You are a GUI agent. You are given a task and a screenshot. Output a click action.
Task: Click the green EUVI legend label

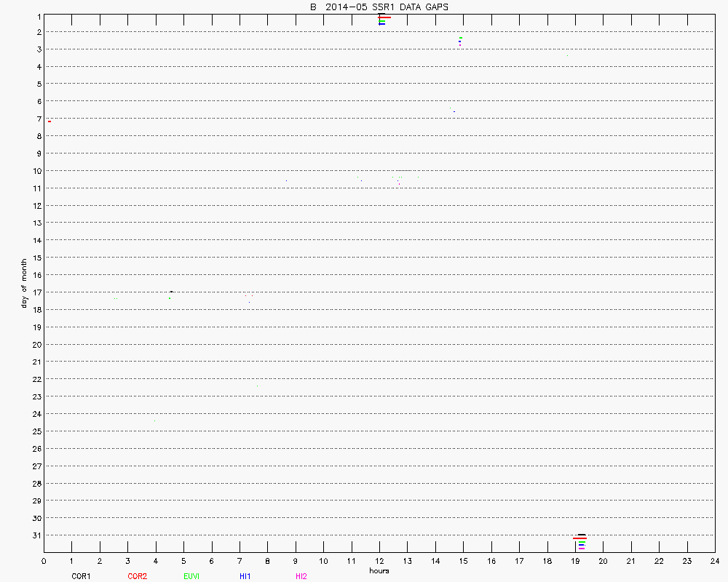coord(191,576)
